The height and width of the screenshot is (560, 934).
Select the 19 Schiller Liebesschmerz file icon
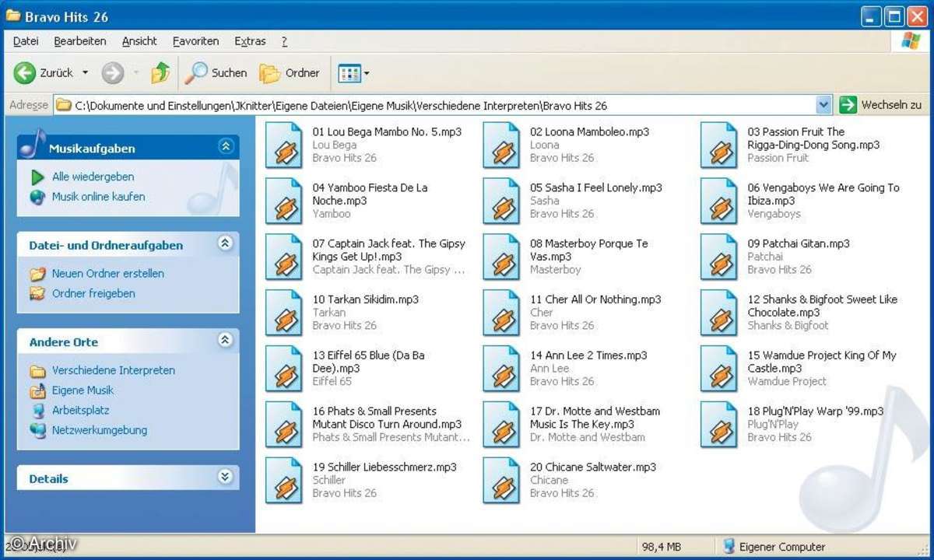click(x=284, y=481)
